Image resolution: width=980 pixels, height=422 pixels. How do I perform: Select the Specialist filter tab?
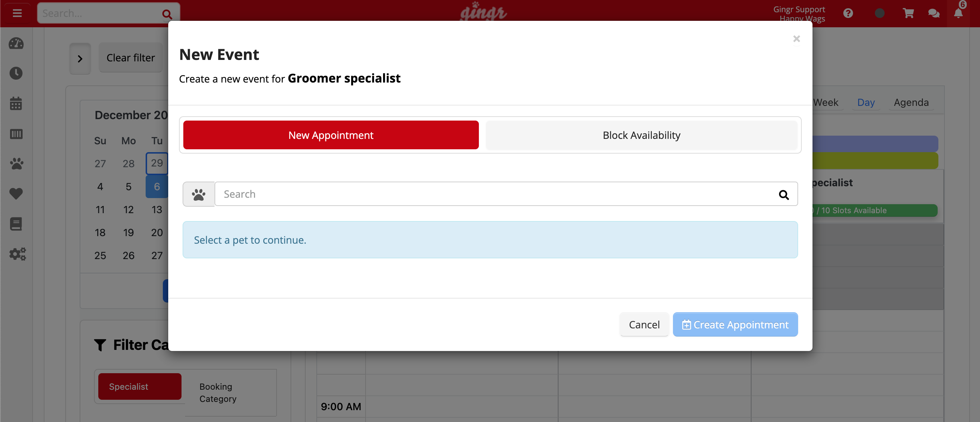click(x=140, y=386)
